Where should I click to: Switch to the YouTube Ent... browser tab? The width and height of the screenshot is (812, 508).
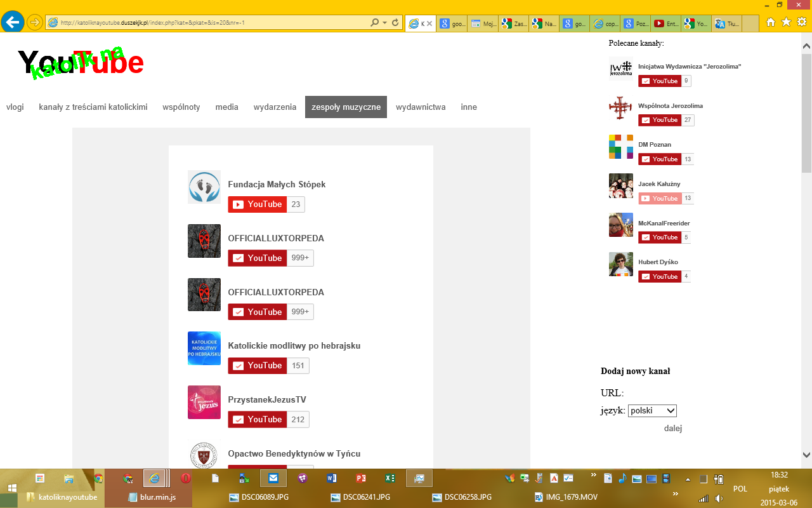point(667,23)
